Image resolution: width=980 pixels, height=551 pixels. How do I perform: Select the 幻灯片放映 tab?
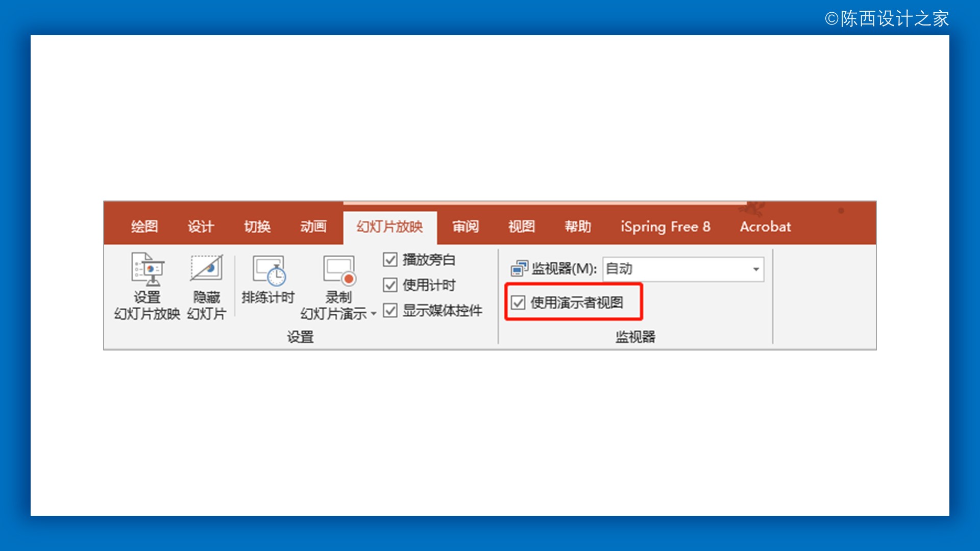[390, 227]
